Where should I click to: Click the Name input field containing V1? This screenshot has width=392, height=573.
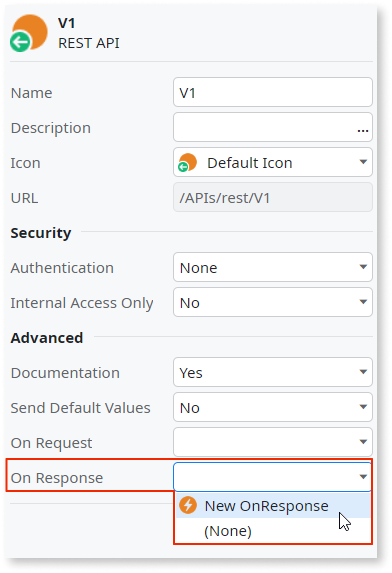273,92
